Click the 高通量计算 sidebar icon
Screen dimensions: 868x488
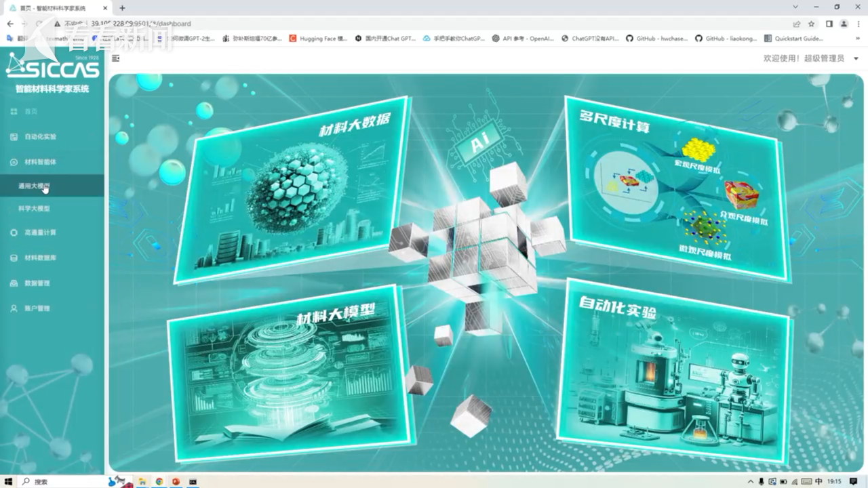(x=14, y=232)
